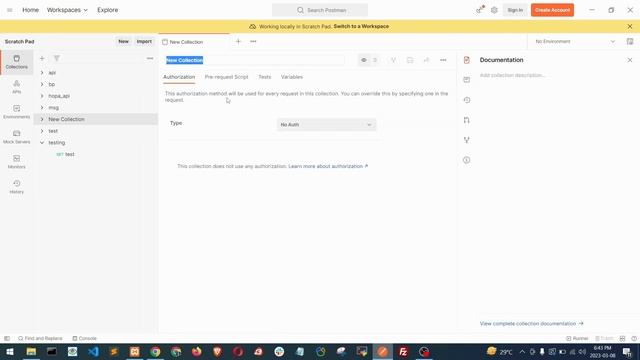Open Learn more about authorization link
The width and height of the screenshot is (640, 360).
pyautogui.click(x=328, y=166)
